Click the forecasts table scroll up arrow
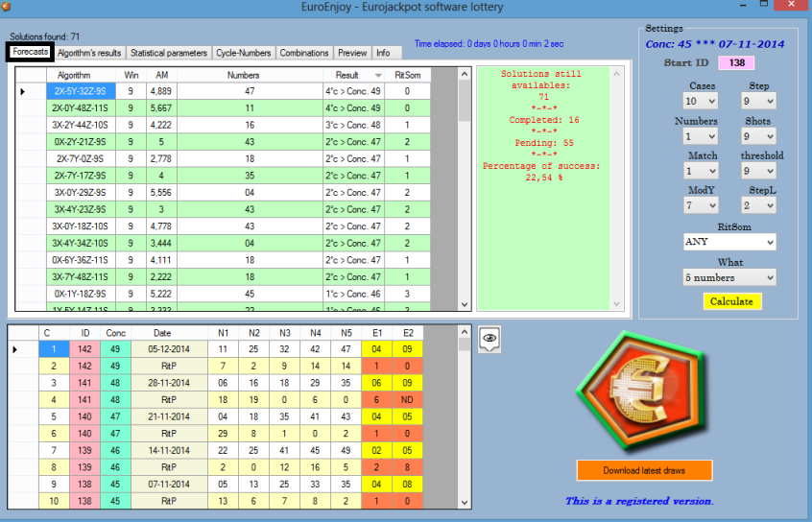Image resolution: width=812 pixels, height=522 pixels. pos(465,74)
